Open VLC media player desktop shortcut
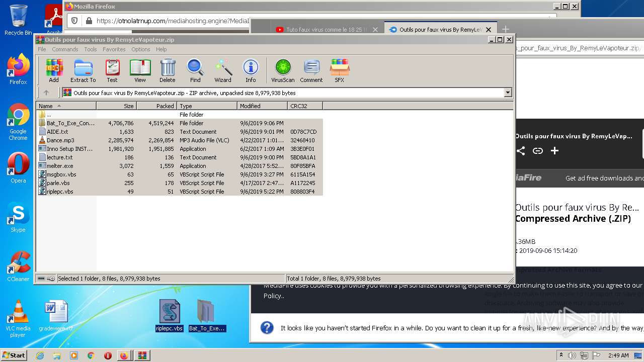The height and width of the screenshot is (362, 644). pos(18,319)
